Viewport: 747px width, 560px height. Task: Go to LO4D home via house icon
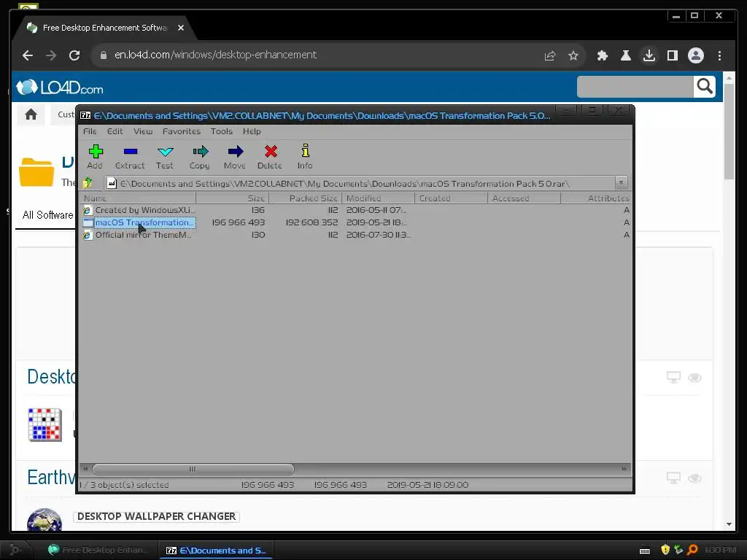point(31,114)
